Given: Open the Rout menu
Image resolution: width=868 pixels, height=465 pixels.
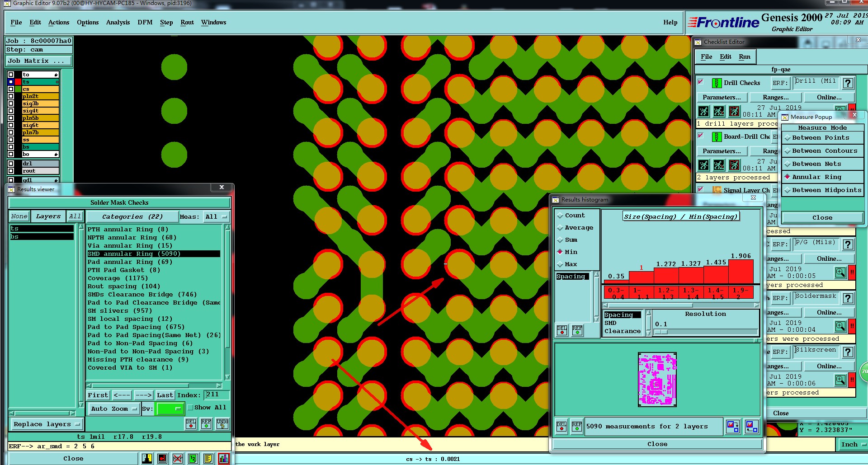Looking at the screenshot, I should [187, 23].
